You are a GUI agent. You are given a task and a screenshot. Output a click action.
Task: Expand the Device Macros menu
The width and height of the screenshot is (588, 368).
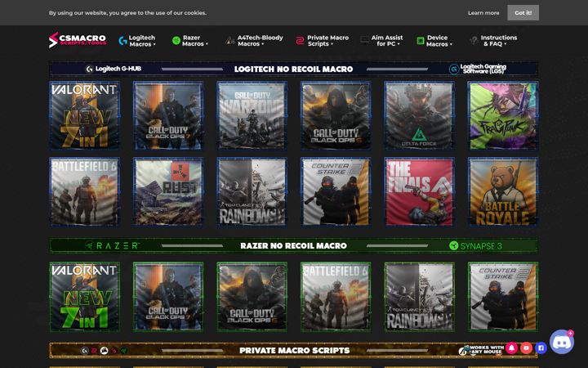point(434,41)
